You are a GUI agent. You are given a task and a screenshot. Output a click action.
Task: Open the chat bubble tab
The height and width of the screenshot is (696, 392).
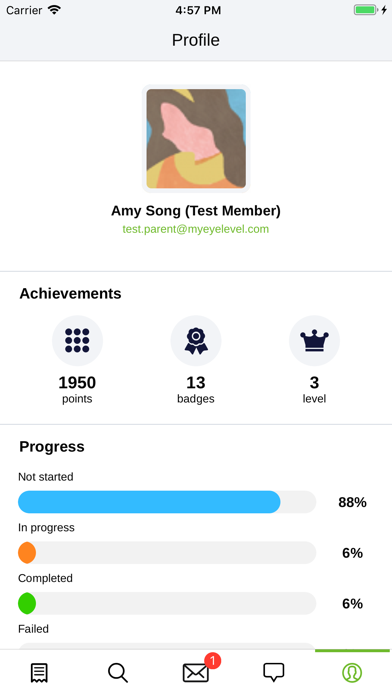click(274, 672)
